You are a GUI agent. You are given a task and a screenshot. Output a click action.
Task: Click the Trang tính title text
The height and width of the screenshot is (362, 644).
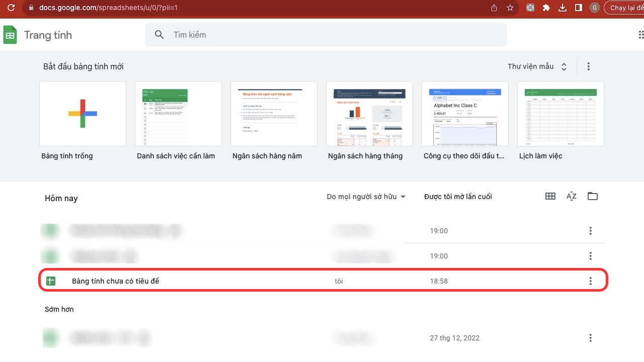[x=48, y=35]
